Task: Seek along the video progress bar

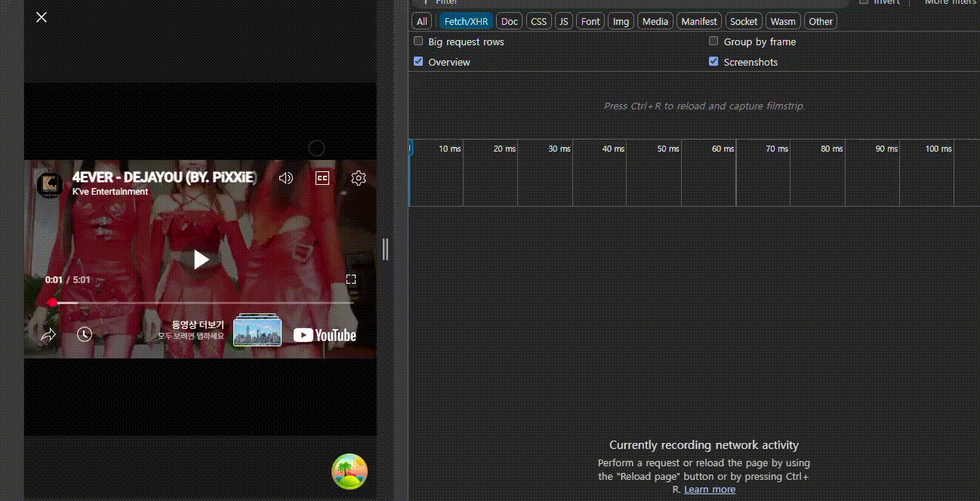Action: click(201, 303)
